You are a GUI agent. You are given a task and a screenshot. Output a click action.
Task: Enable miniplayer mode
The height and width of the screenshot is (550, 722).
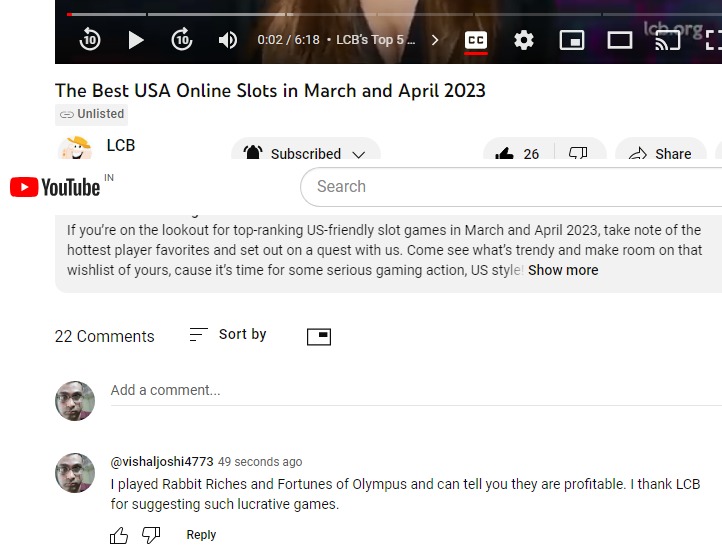coord(572,40)
